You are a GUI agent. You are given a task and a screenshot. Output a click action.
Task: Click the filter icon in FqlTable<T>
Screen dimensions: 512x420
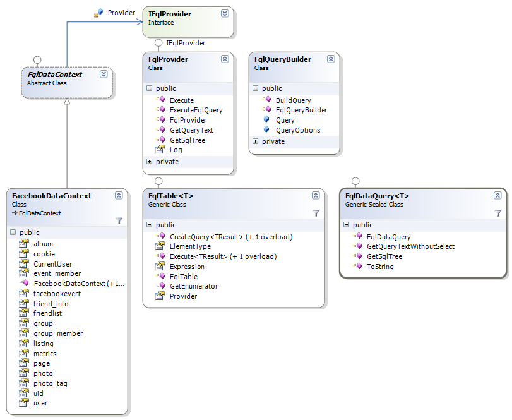click(x=316, y=213)
